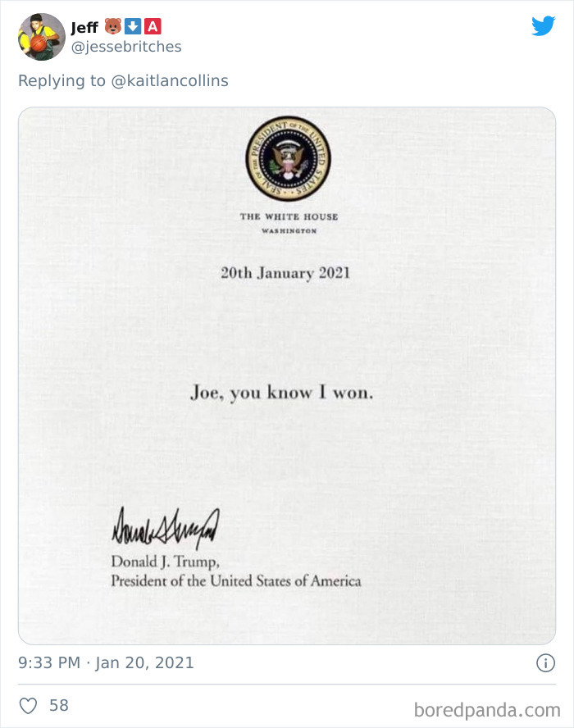Click the 'Joe, you know I won.' text
Viewport: 574px width, 728px height.
click(x=281, y=393)
